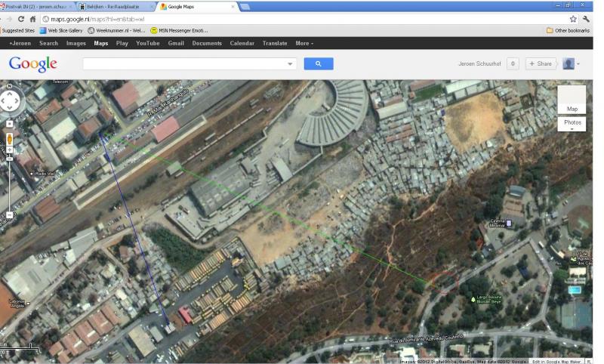Screen dimensions: 604x364
Task: Minimize the browser window
Action: (x=559, y=5)
